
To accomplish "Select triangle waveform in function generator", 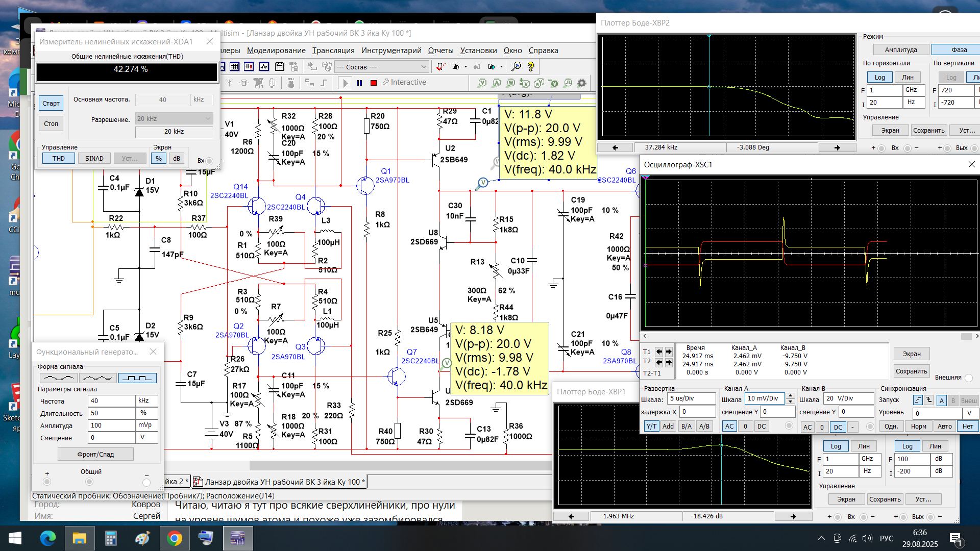I will (x=97, y=378).
